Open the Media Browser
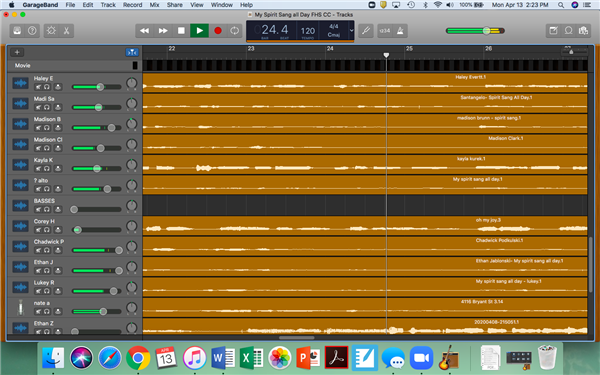This screenshot has width=600, height=375. (583, 31)
